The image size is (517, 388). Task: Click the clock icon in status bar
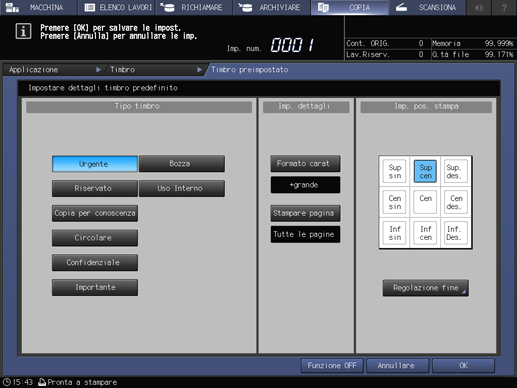click(x=7, y=382)
